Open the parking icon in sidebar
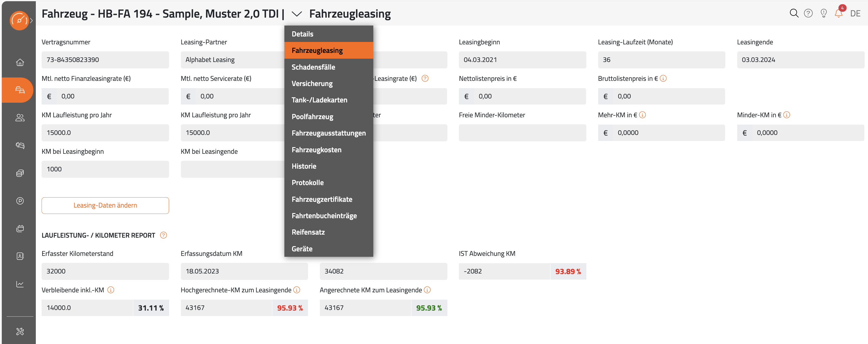868x344 pixels. click(x=20, y=201)
